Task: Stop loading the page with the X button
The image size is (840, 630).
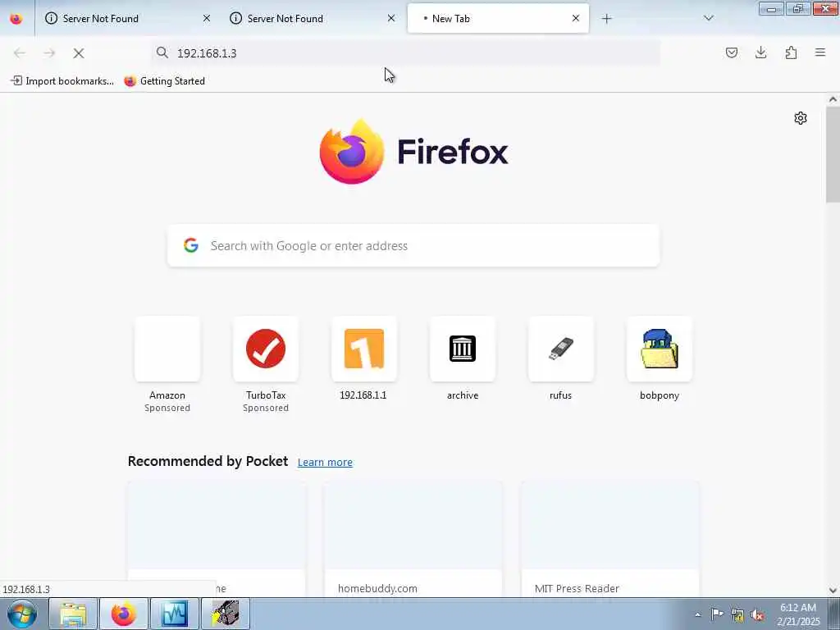Action: click(79, 53)
